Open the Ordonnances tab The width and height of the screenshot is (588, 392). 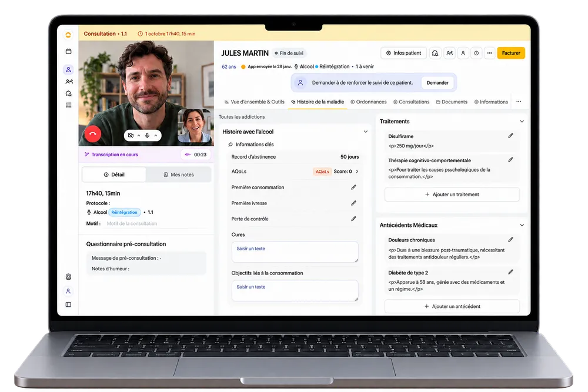368,102
